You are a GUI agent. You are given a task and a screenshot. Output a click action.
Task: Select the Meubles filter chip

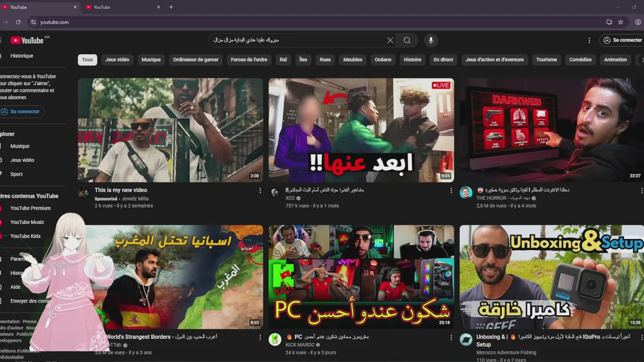[x=353, y=59]
